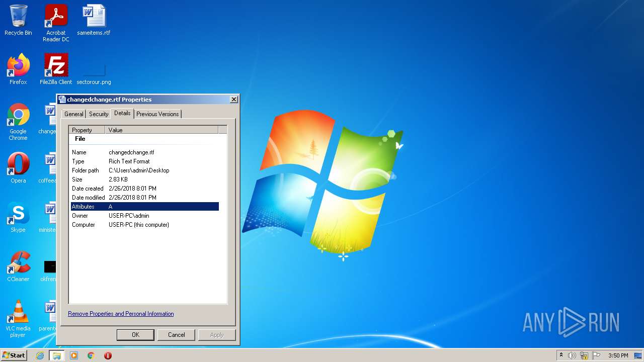Viewport: 644px width, 362px height.
Task: Click the Opera icon in the taskbar
Action: [x=108, y=355]
